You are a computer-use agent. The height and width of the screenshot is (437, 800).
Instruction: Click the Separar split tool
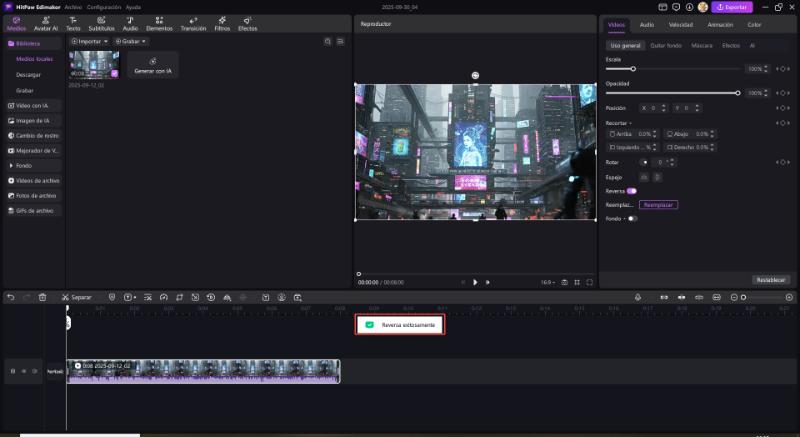pos(75,297)
